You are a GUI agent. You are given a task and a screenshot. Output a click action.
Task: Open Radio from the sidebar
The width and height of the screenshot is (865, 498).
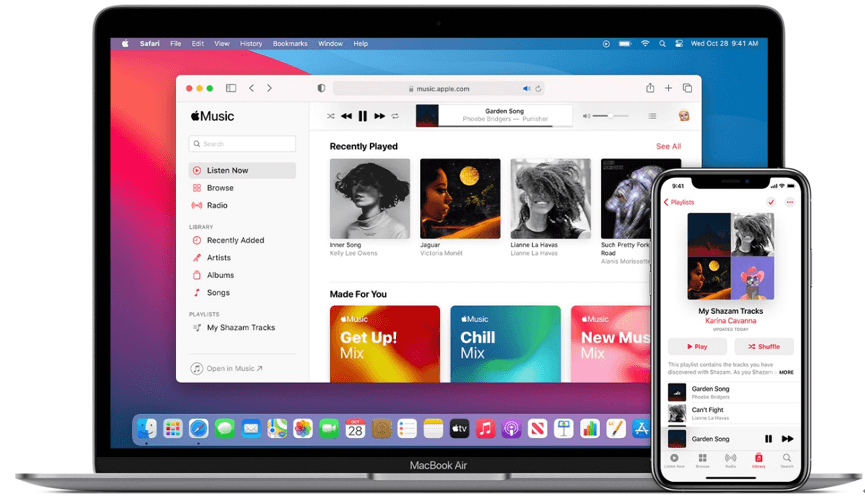[x=217, y=205]
